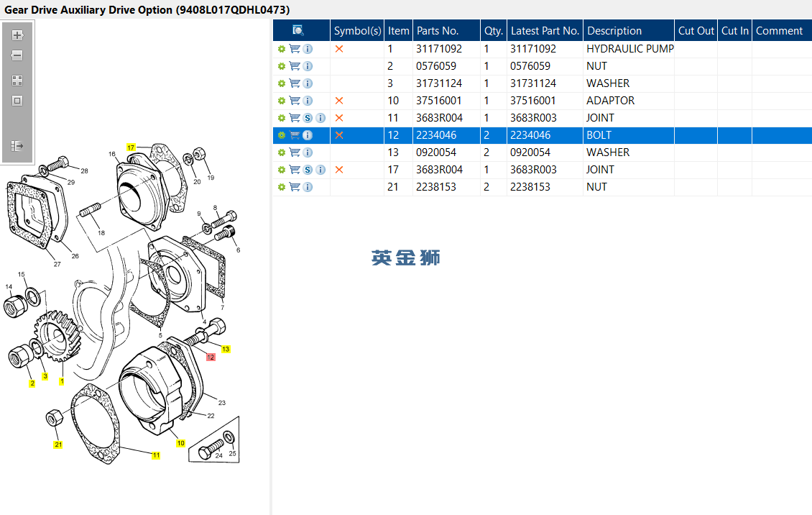Zoom out of the parts diagram
This screenshot has height=515, width=812.
(17, 55)
